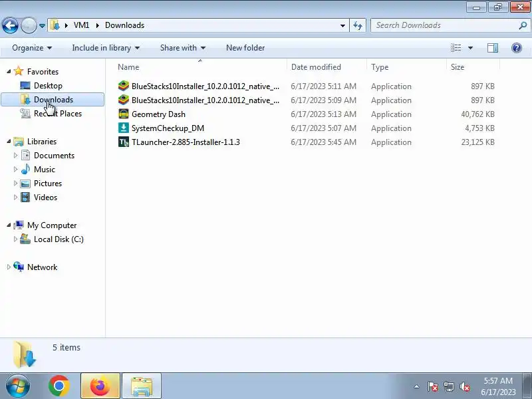Open Help via the question mark icon
The width and height of the screenshot is (532, 399).
tap(517, 48)
